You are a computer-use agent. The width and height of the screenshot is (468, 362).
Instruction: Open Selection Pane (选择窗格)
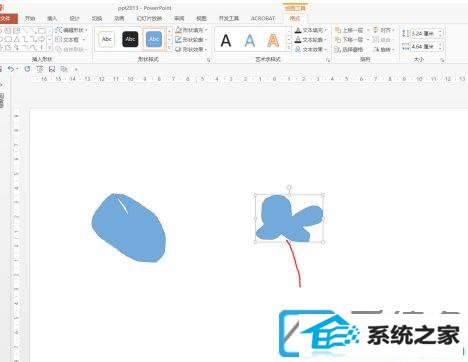coord(349,49)
